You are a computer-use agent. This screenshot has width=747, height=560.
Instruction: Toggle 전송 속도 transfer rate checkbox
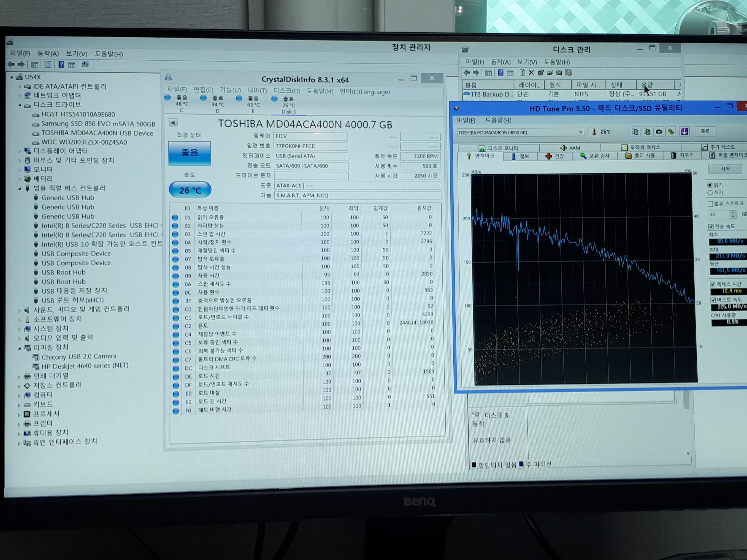[x=711, y=226]
